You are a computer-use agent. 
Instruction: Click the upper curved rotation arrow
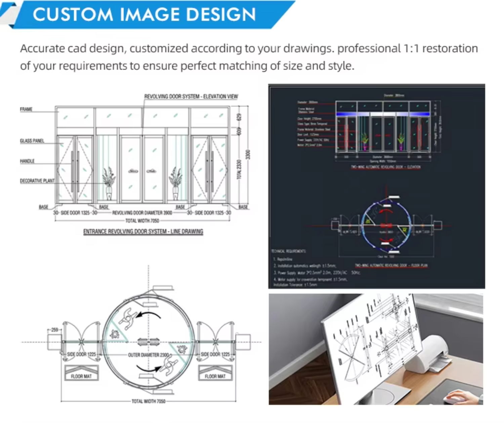150,315
